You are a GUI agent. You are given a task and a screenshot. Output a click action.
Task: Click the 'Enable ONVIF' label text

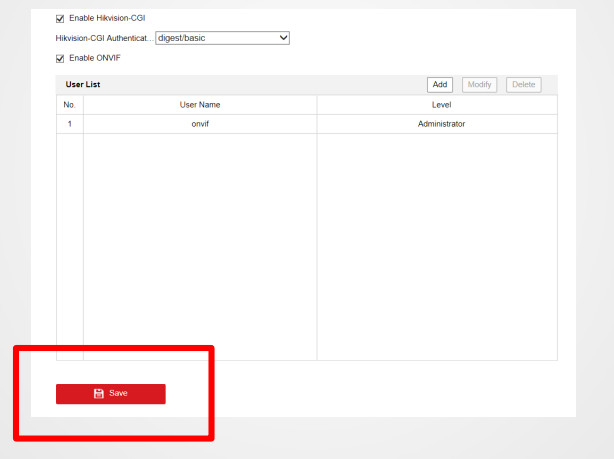94,58
